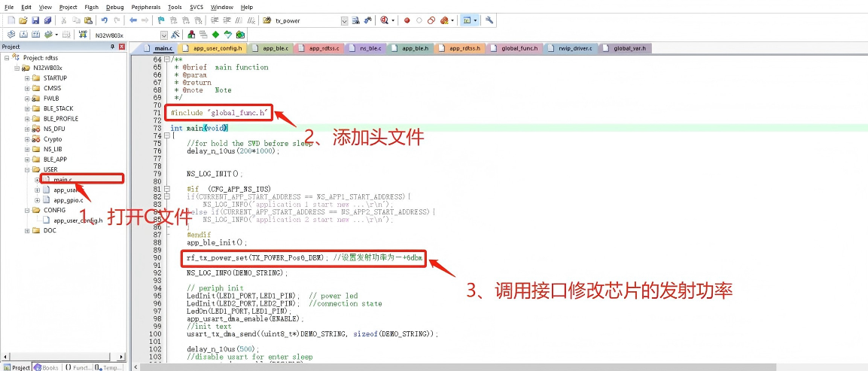Click the Download to flash LOAD icon
The height and width of the screenshot is (371, 868).
click(x=83, y=35)
